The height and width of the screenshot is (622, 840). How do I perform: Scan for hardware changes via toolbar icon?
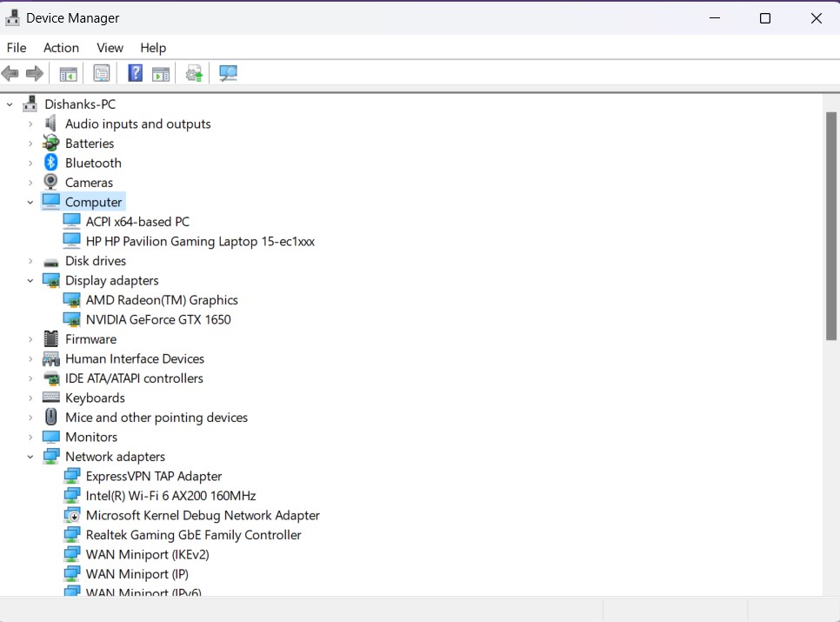point(228,73)
